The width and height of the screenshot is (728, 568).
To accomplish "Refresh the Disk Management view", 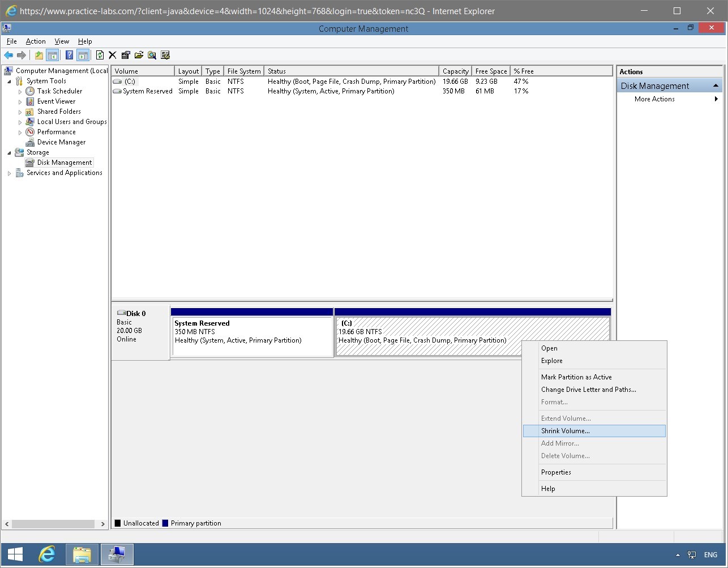I will tap(100, 55).
